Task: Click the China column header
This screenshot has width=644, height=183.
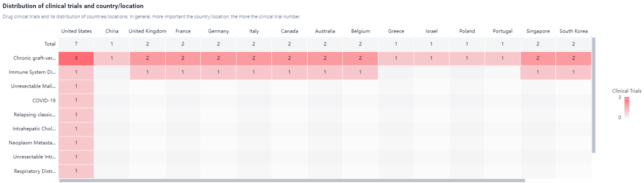Action: coord(112,31)
